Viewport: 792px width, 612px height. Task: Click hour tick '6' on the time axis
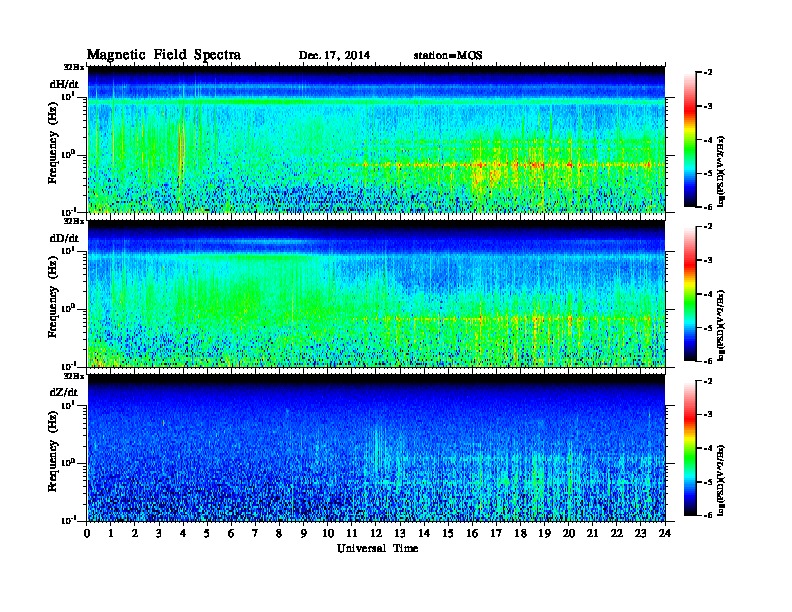click(x=231, y=534)
